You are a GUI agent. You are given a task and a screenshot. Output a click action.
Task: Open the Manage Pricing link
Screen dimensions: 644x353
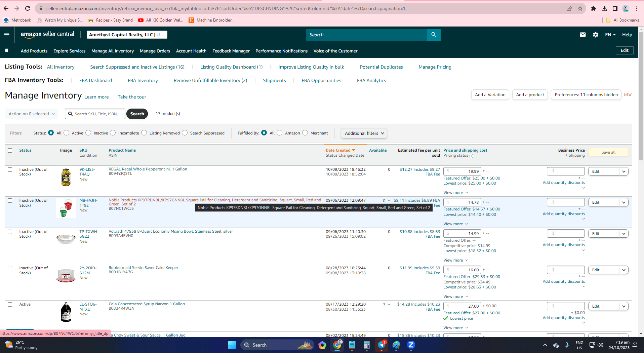point(435,67)
